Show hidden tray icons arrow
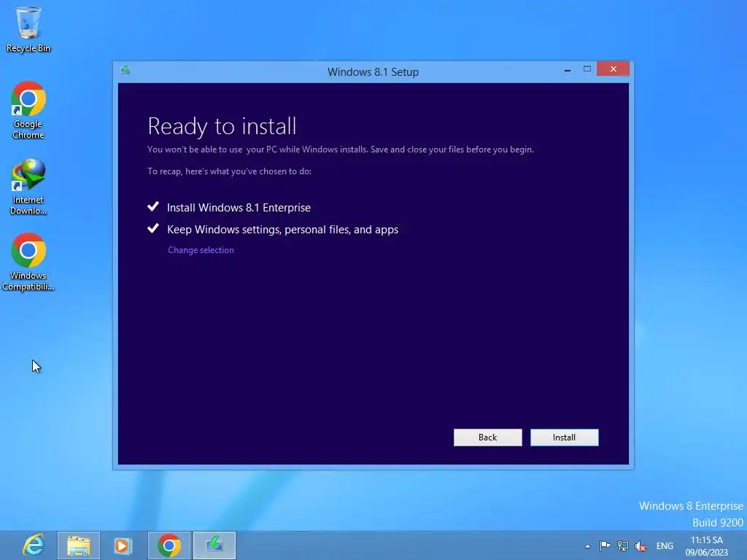 point(587,546)
